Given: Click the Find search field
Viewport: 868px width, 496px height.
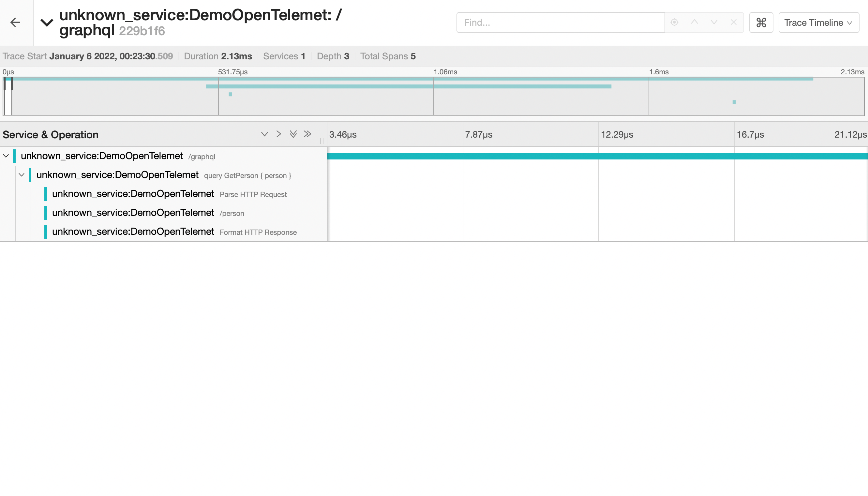Looking at the screenshot, I should pos(560,23).
